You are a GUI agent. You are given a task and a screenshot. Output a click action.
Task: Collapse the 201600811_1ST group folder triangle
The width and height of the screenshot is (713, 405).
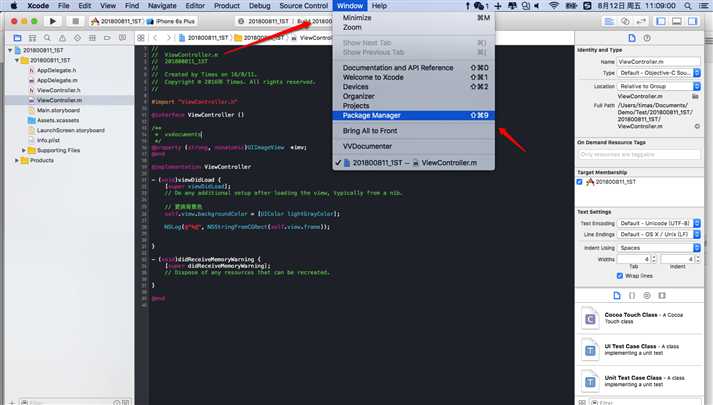pyautogui.click(x=17, y=60)
